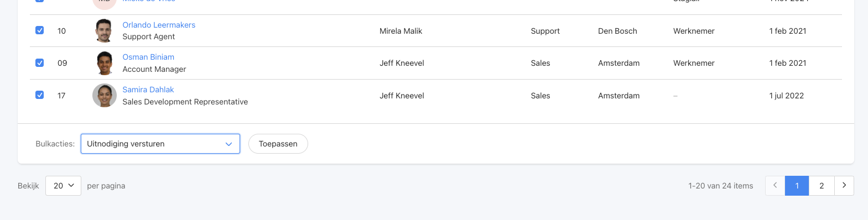Click the Toepassen button
This screenshot has width=868, height=220.
point(278,144)
